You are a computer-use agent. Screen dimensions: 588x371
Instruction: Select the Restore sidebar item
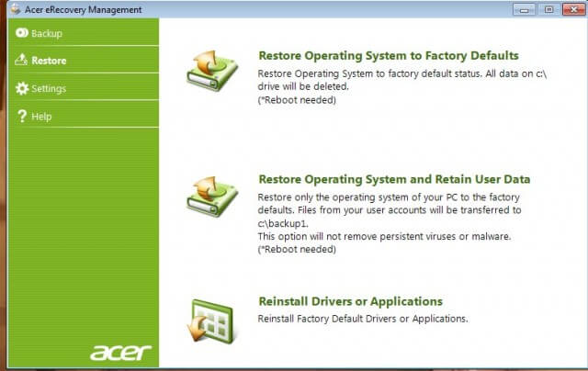84,60
